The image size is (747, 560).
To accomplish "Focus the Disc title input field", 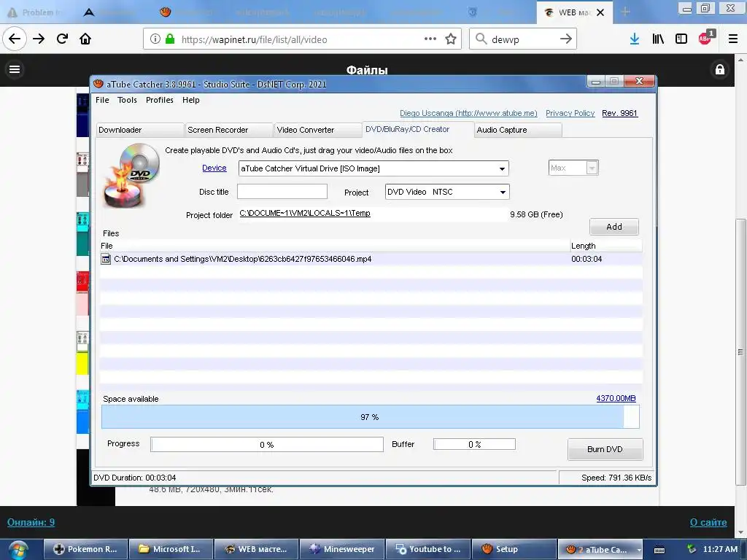I will [282, 192].
